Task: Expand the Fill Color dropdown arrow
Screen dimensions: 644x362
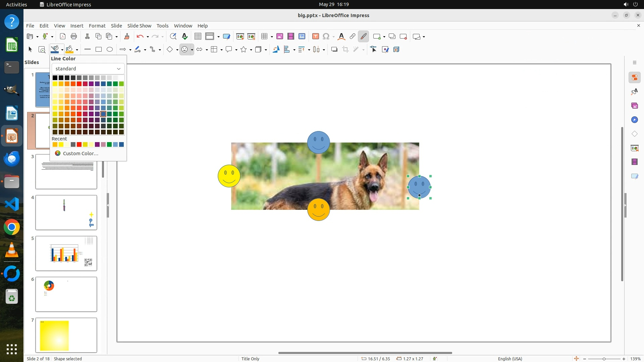Action: tap(77, 50)
